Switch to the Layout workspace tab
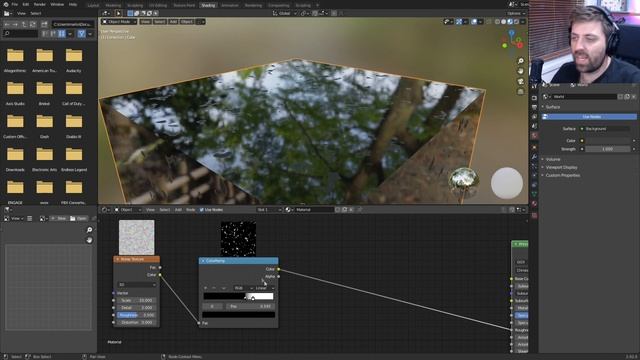Viewport: 640px width, 360px height. tap(93, 5)
